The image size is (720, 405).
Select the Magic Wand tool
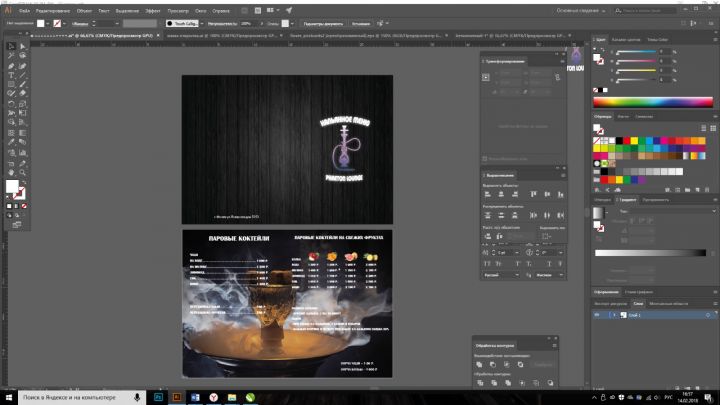point(11,56)
